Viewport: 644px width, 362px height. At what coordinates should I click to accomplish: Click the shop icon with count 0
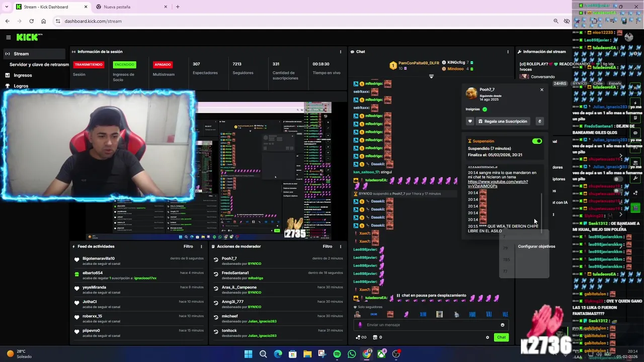coord(377,337)
